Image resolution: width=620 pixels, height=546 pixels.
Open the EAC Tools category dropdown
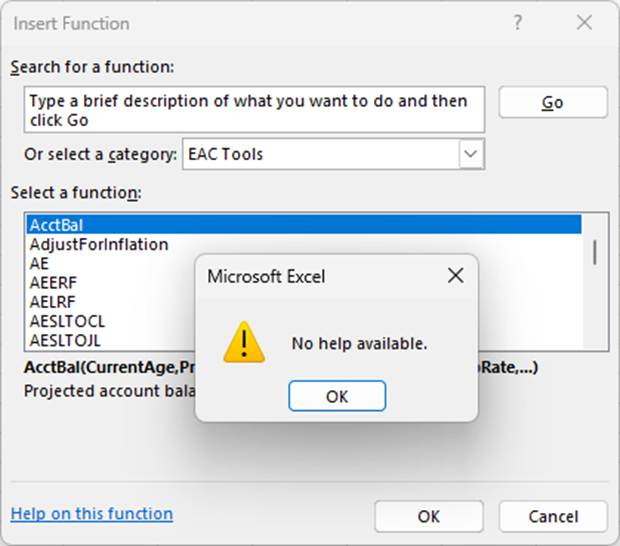(471, 154)
